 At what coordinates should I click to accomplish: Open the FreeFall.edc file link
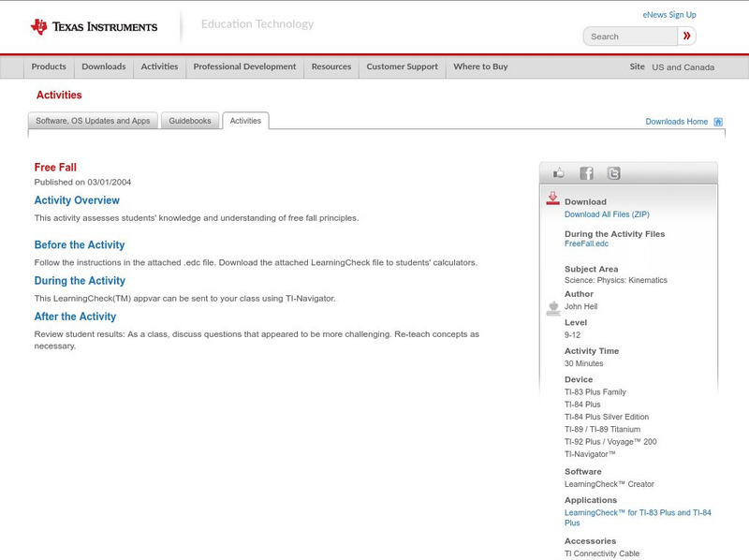pyautogui.click(x=586, y=243)
